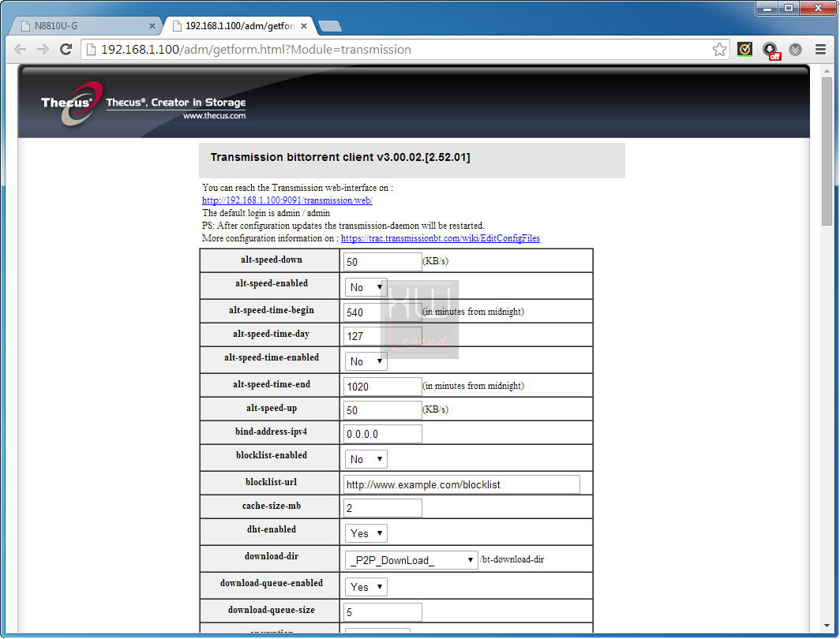Click the 'cache-size-mb' row label
The width and height of the screenshot is (840, 639).
(x=271, y=506)
